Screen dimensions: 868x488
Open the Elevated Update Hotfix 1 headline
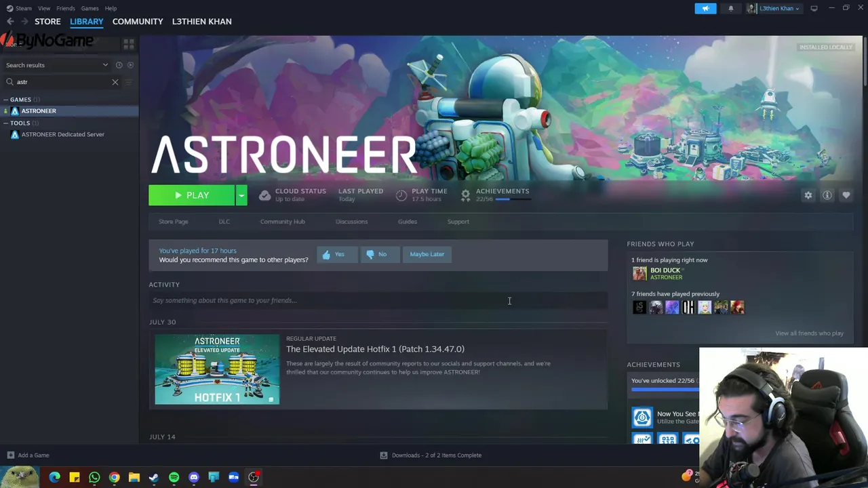[x=375, y=349]
